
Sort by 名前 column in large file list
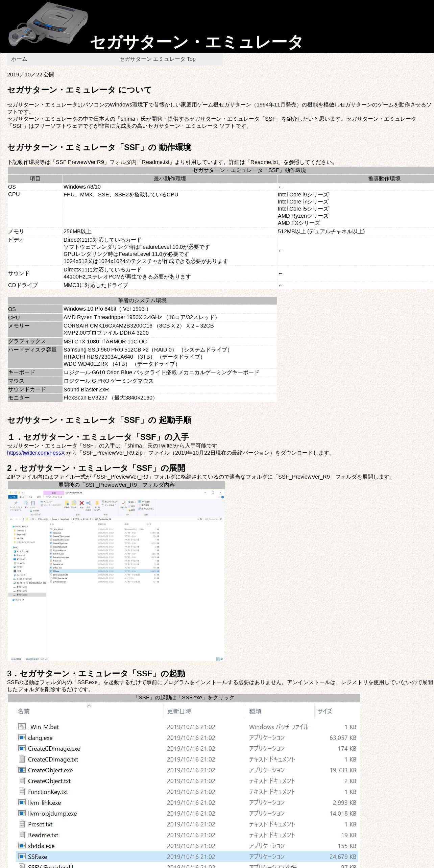(x=24, y=711)
